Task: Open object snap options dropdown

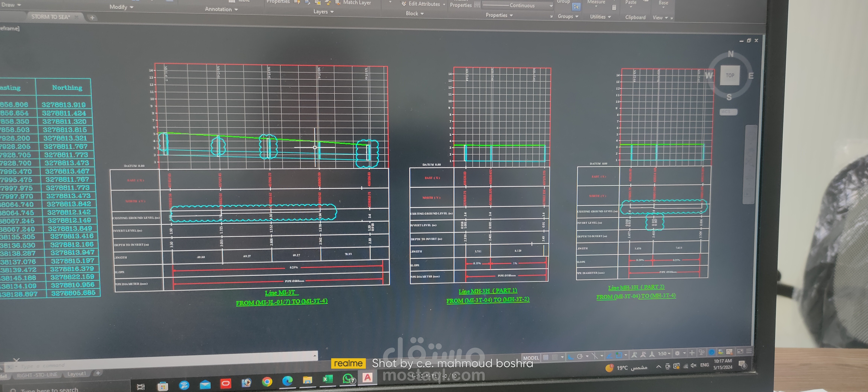Action: pos(626,355)
